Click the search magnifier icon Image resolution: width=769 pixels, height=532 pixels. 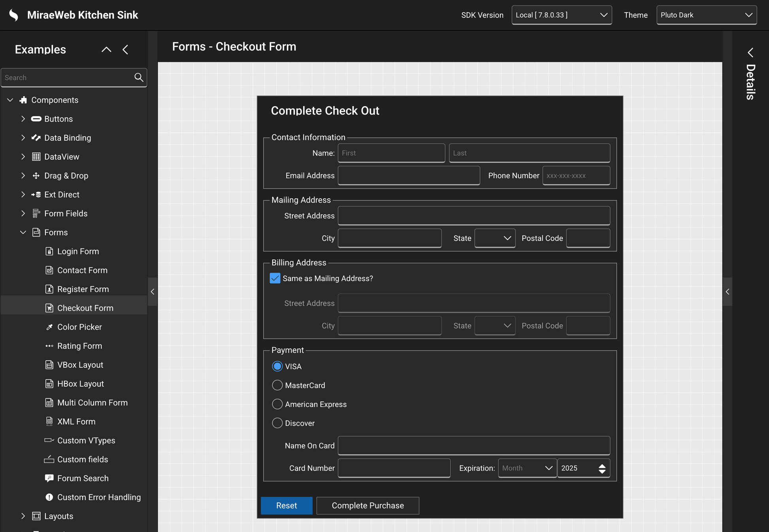pos(139,77)
